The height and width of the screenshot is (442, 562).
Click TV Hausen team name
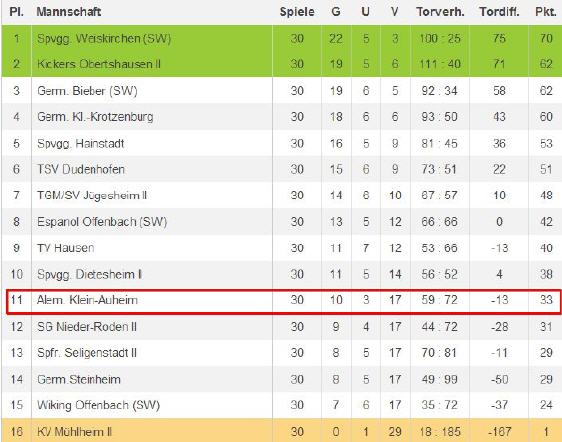(x=66, y=248)
